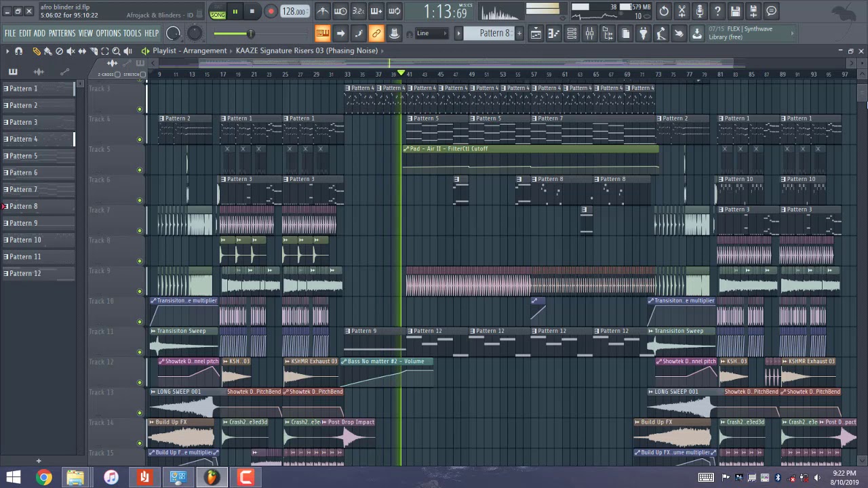Select Pattern 4 in pattern list
This screenshot has width=868, height=488.
click(37, 139)
